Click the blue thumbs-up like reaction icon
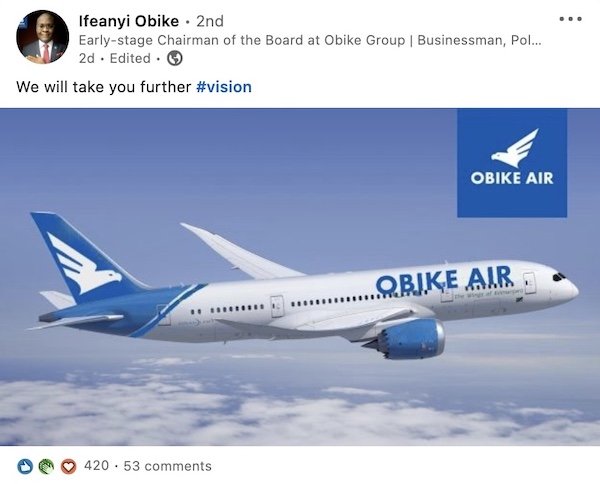The width and height of the screenshot is (600, 484). [25, 466]
